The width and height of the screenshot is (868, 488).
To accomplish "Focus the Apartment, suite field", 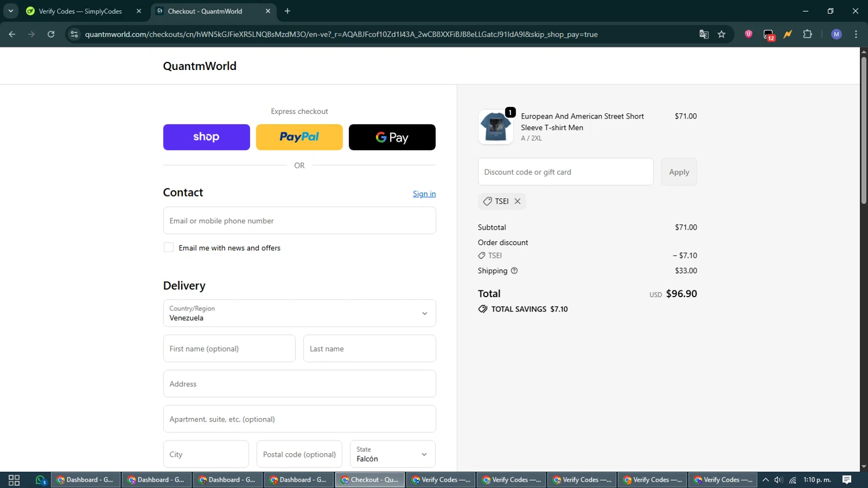I will (x=299, y=419).
